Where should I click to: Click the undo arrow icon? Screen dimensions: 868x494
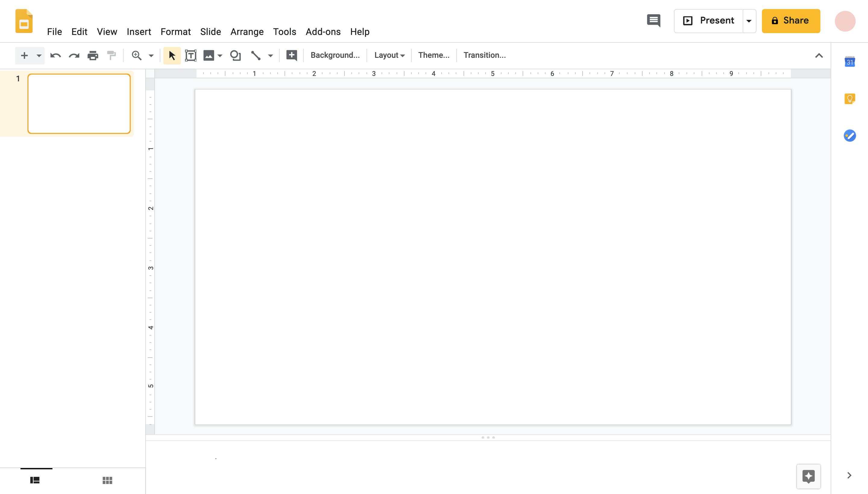coord(55,55)
